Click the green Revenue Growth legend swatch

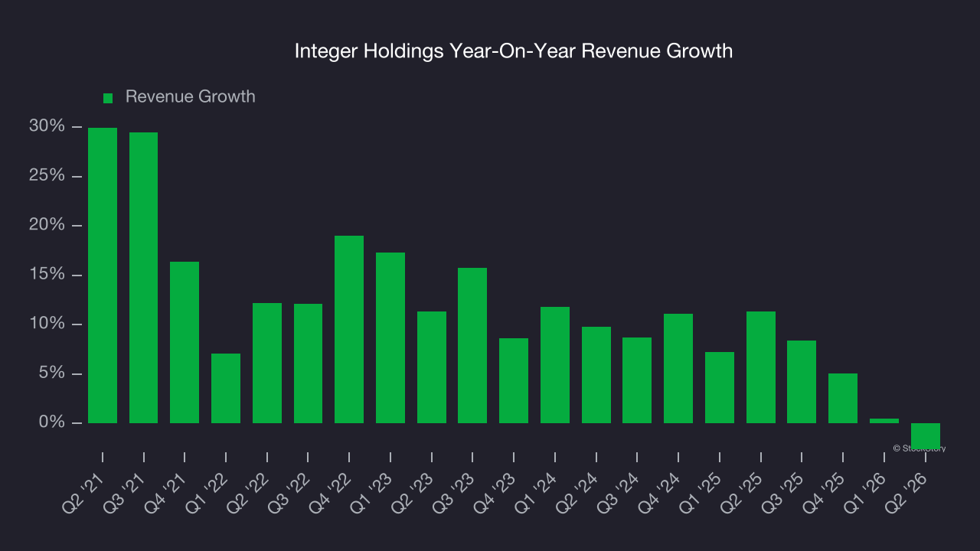[108, 98]
